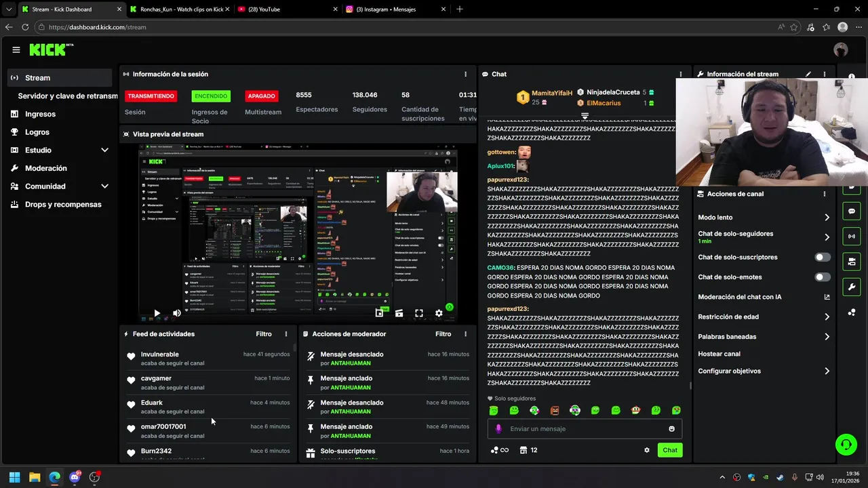This screenshot has width=868, height=488.
Task: Open picture-in-picture for the stream preview
Action: [379, 313]
